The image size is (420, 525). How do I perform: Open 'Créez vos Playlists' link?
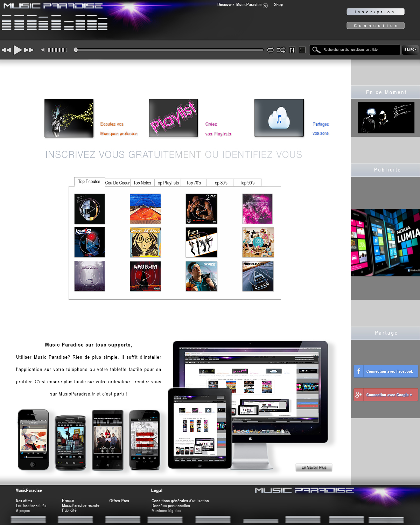pyautogui.click(x=218, y=129)
